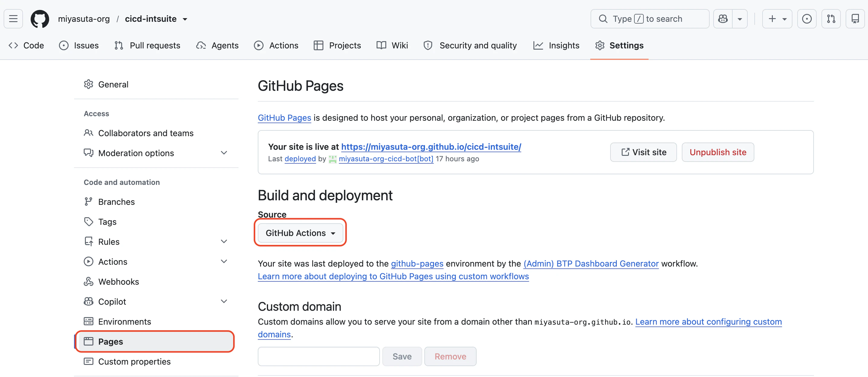Click the Moderation options comment icon
The image size is (868, 377).
(89, 153)
